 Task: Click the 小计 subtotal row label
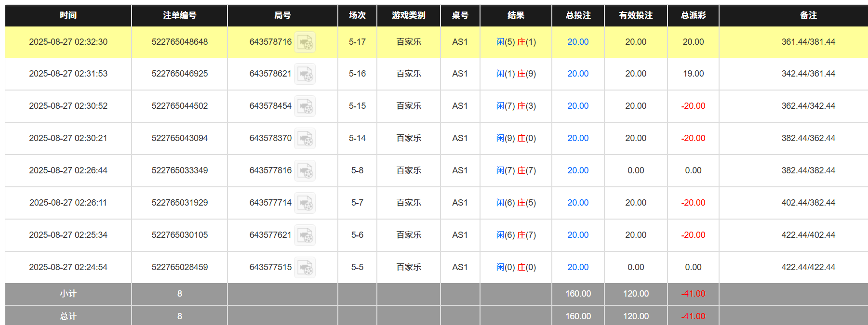tap(68, 294)
